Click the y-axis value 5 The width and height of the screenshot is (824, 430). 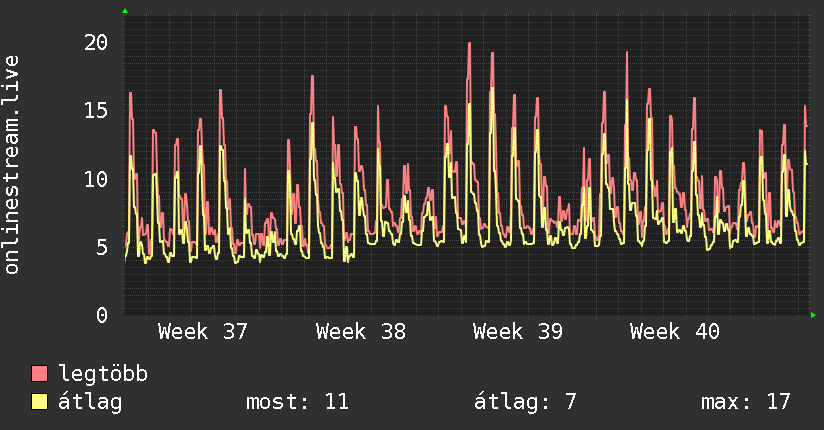pos(102,248)
